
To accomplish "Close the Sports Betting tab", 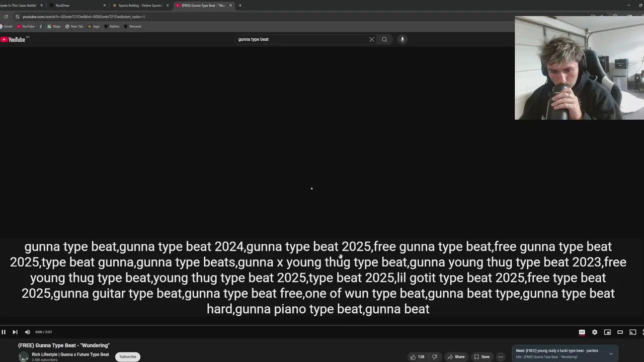I will point(168,6).
